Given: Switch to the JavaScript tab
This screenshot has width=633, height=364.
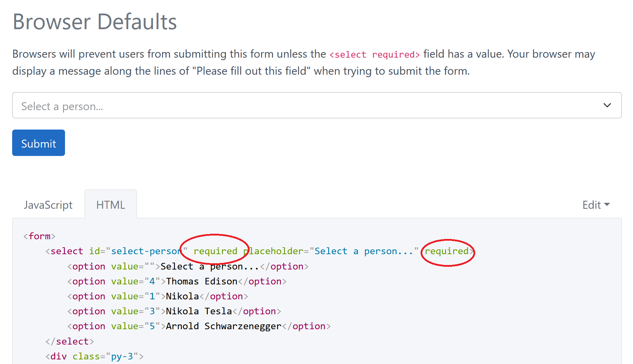Looking at the screenshot, I should (48, 205).
